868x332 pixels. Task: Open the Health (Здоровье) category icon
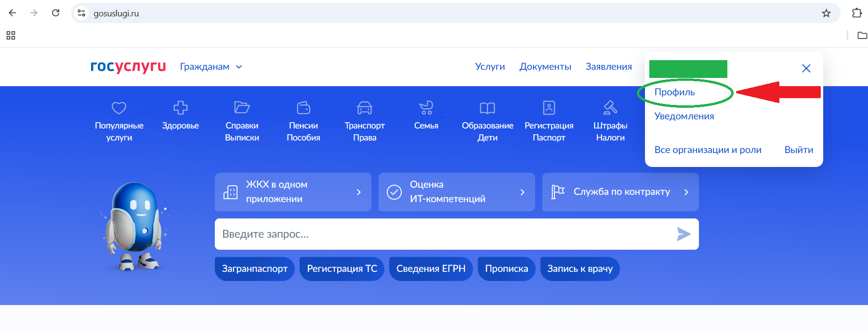pos(180,108)
